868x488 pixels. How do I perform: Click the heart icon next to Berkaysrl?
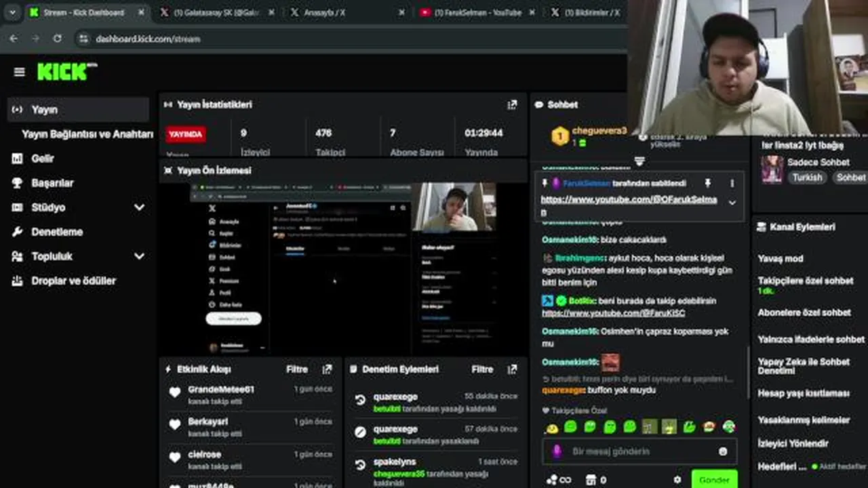[174, 425]
